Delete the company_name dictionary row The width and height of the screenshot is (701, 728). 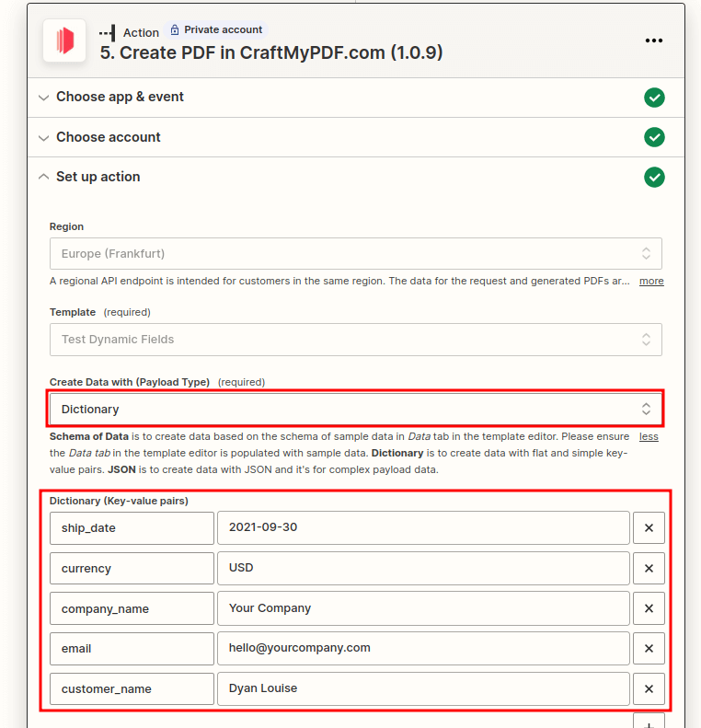tap(649, 608)
